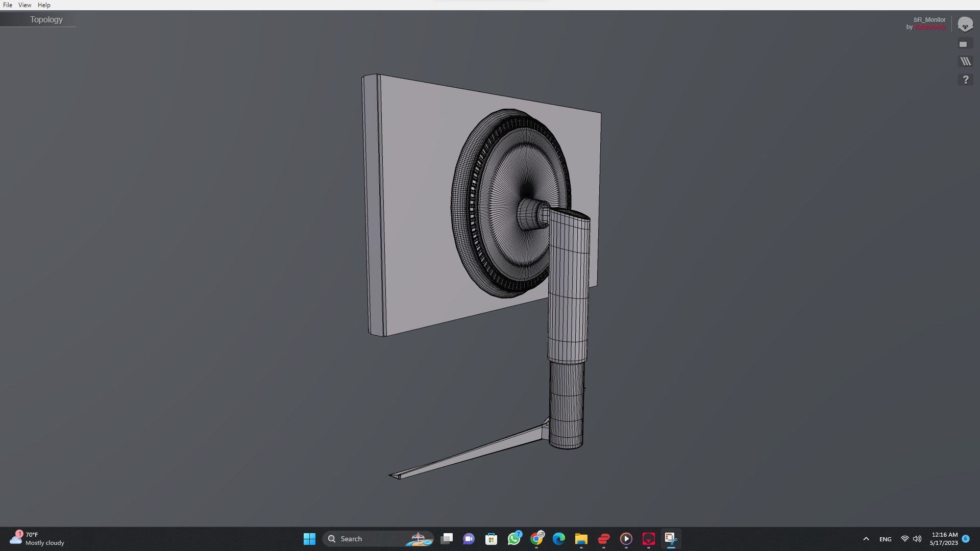Viewport: 980px width, 551px height.
Task: Open the File menu
Action: 8,5
